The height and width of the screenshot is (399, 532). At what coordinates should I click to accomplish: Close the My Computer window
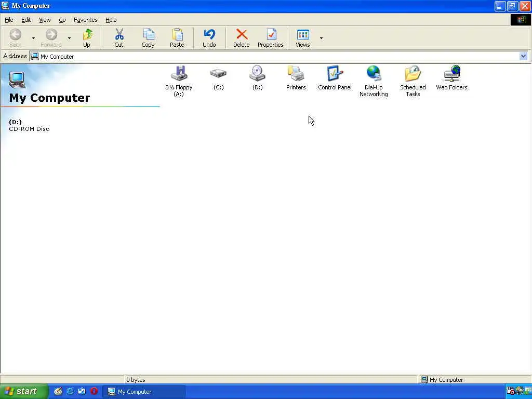525,6
